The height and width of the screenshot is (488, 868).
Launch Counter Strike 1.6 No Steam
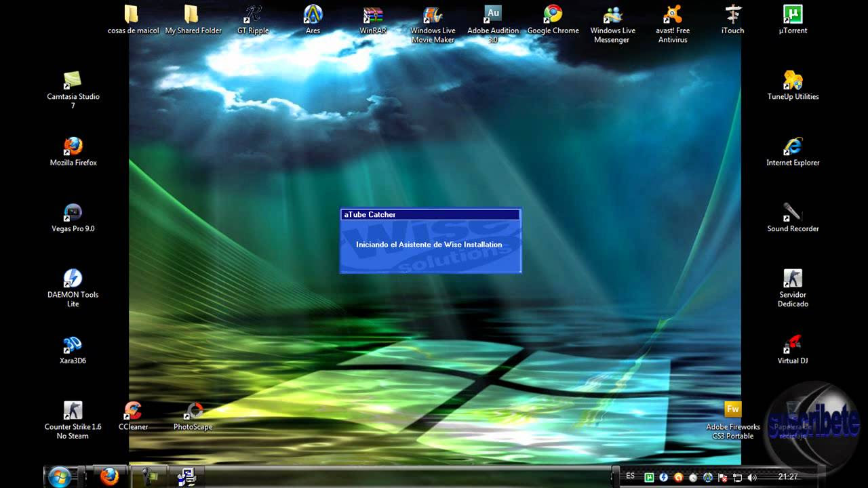(x=73, y=420)
